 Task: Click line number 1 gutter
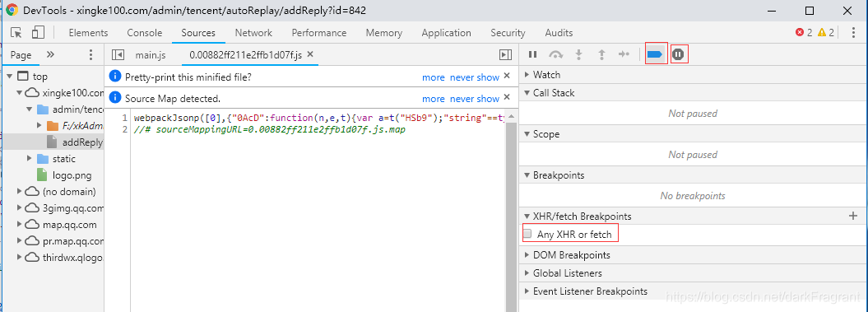coord(124,118)
